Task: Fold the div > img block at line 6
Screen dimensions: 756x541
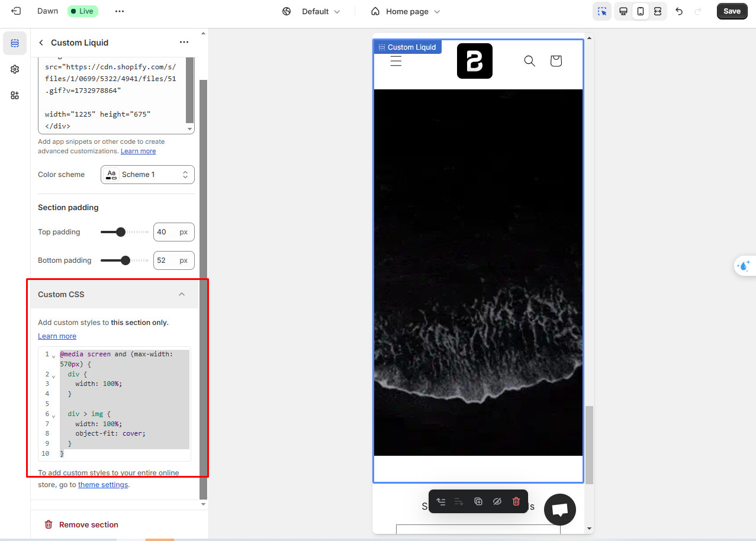Action: coord(53,416)
